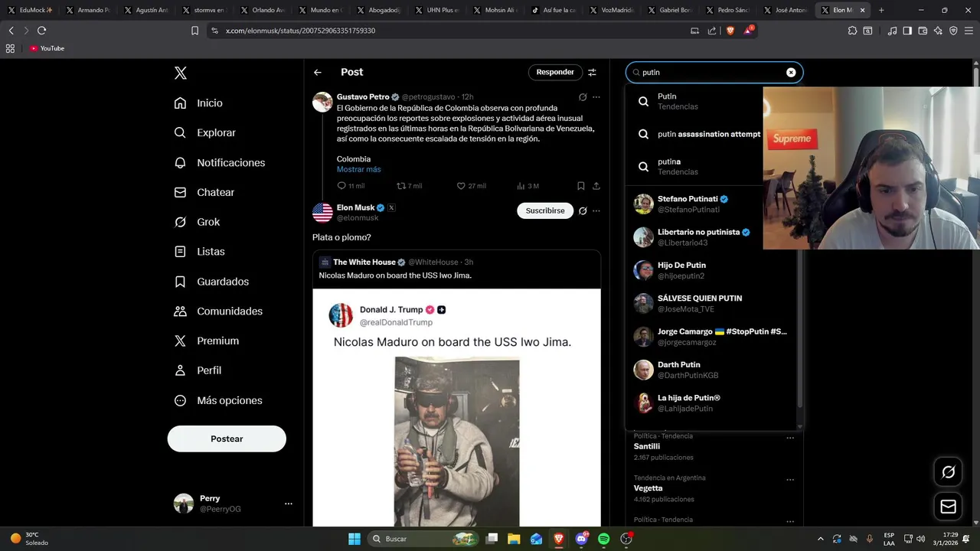Bookmark Gustavo Petro's post
The width and height of the screenshot is (980, 551).
click(x=581, y=186)
